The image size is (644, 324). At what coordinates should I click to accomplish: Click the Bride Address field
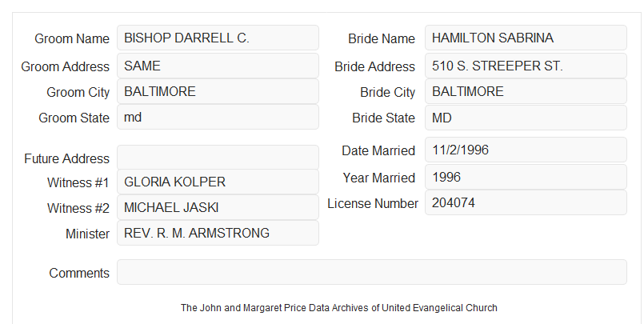526,66
